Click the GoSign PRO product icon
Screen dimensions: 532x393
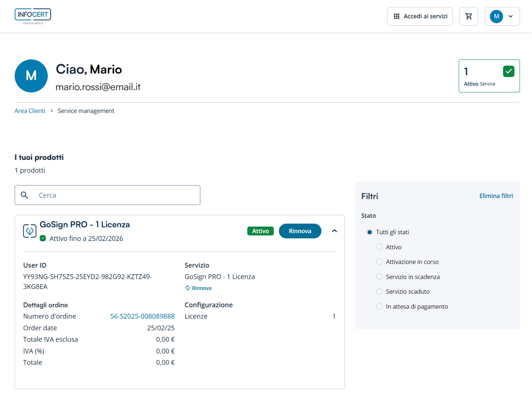click(30, 231)
